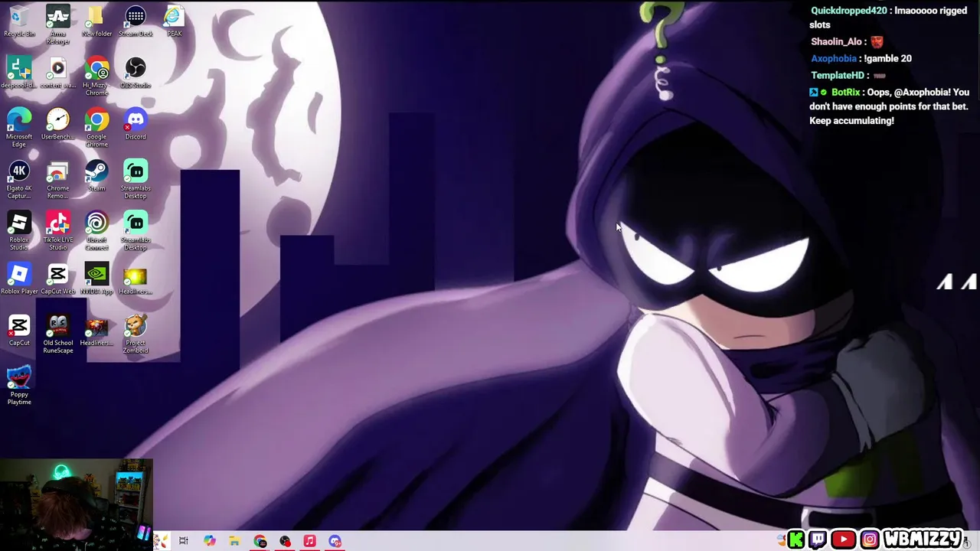The height and width of the screenshot is (551, 980).
Task: Select the Roblox Player desktop shortcut
Action: [x=19, y=279]
